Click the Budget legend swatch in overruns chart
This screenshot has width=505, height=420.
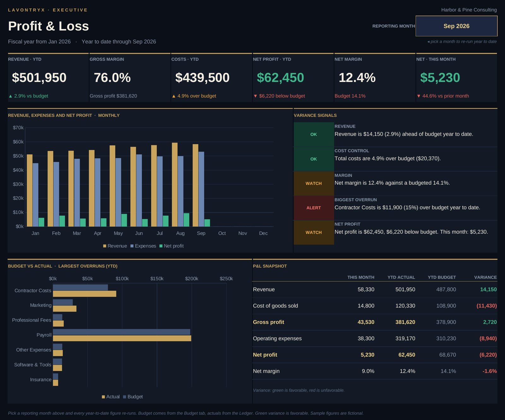coord(124,397)
